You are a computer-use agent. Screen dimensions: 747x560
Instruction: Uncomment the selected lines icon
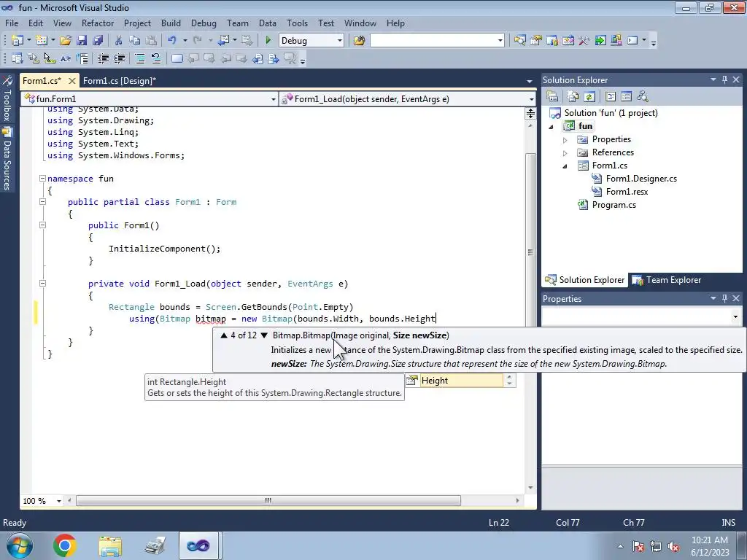tap(156, 58)
